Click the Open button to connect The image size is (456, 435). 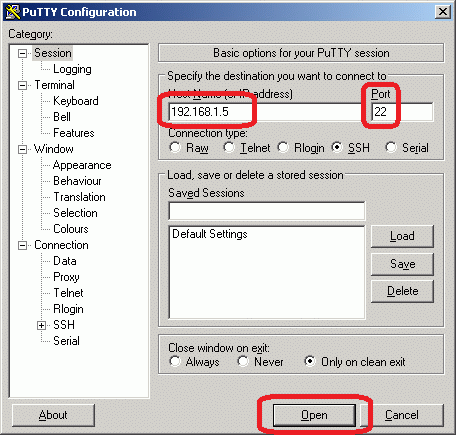tap(314, 415)
